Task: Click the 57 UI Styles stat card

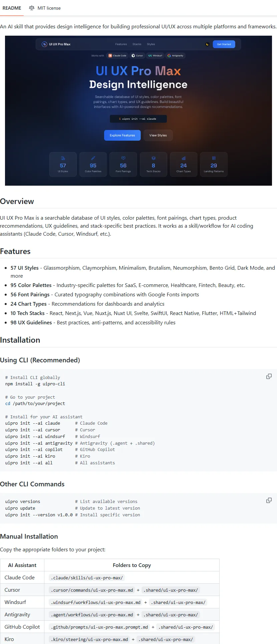Action: pos(63,165)
